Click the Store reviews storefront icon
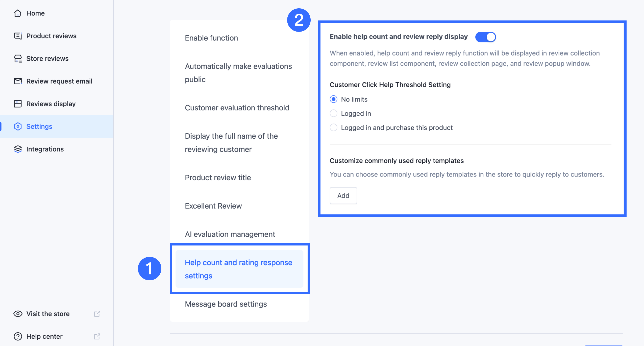 pyautogui.click(x=18, y=59)
